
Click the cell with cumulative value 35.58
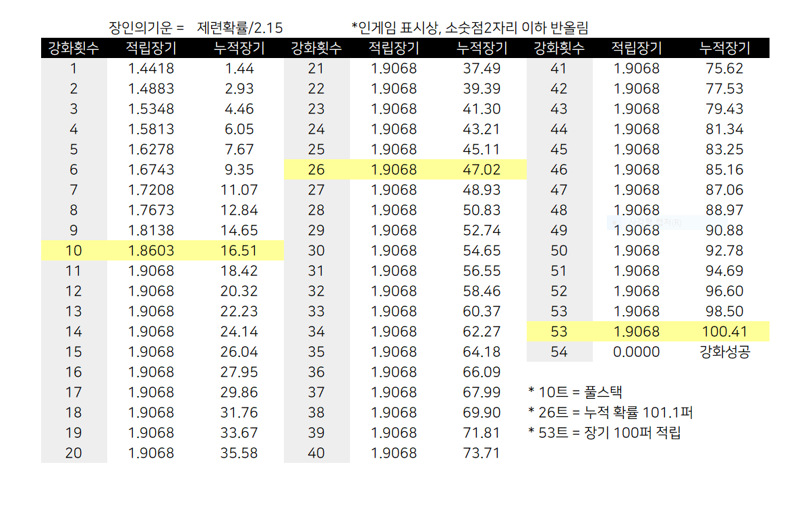click(239, 453)
